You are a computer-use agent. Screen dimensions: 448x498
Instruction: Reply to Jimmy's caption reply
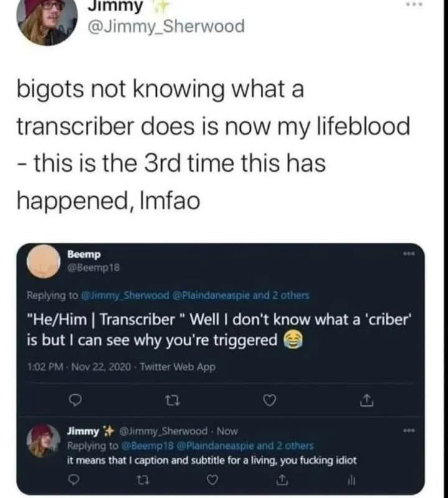tap(74, 479)
